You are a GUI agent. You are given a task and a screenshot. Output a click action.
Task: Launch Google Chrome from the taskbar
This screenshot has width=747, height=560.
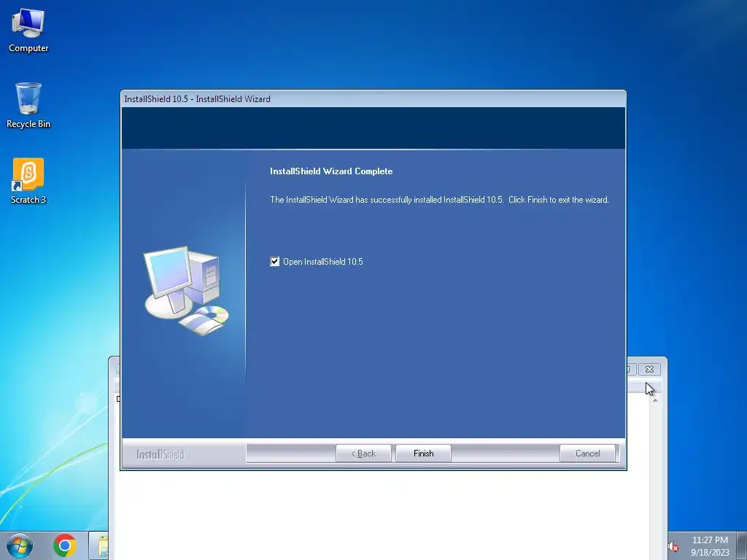(x=65, y=545)
